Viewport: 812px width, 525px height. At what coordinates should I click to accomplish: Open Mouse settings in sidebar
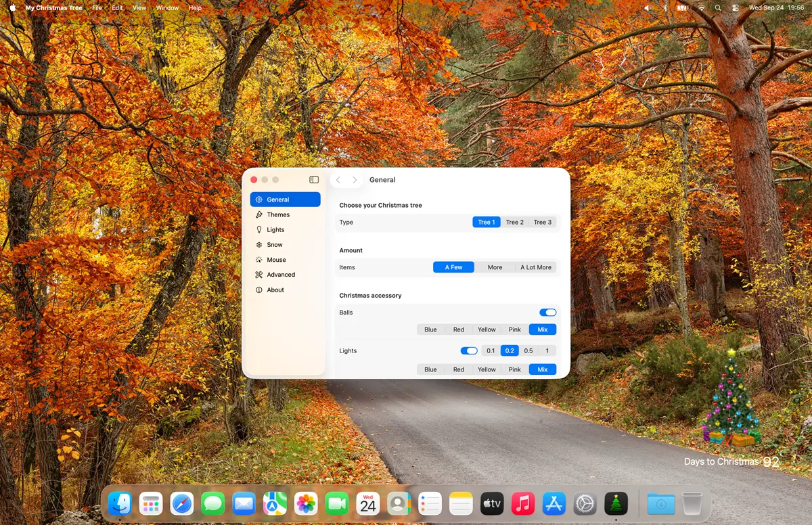[276, 260]
